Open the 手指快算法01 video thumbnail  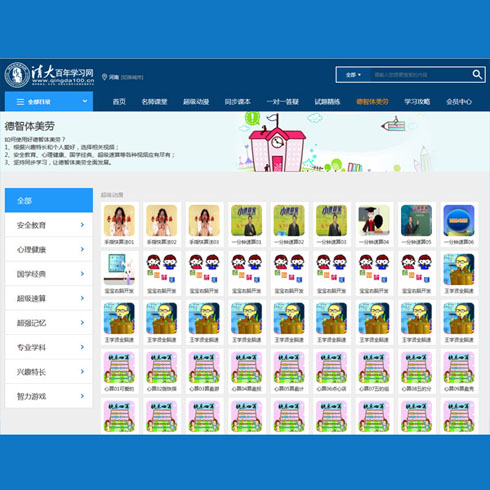click(x=119, y=221)
